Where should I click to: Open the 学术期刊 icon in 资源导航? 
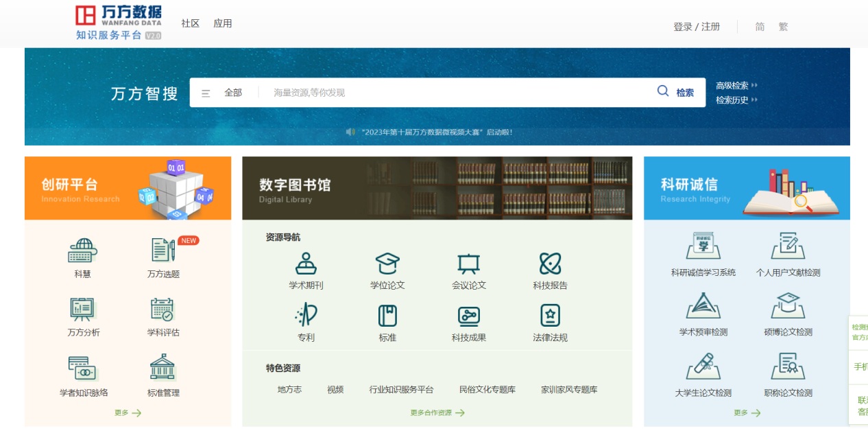coord(306,264)
